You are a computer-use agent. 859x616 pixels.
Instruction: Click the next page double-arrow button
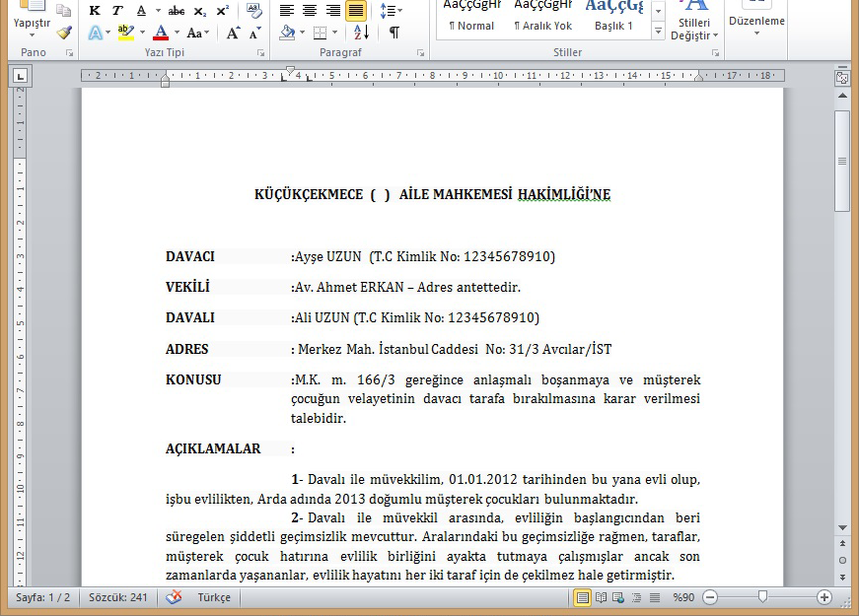[x=842, y=578]
